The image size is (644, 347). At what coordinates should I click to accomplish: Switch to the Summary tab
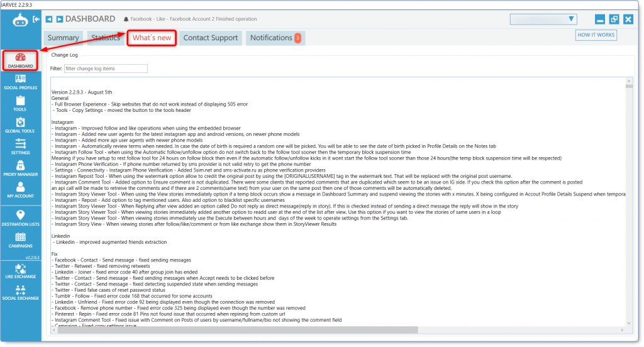[x=63, y=38]
